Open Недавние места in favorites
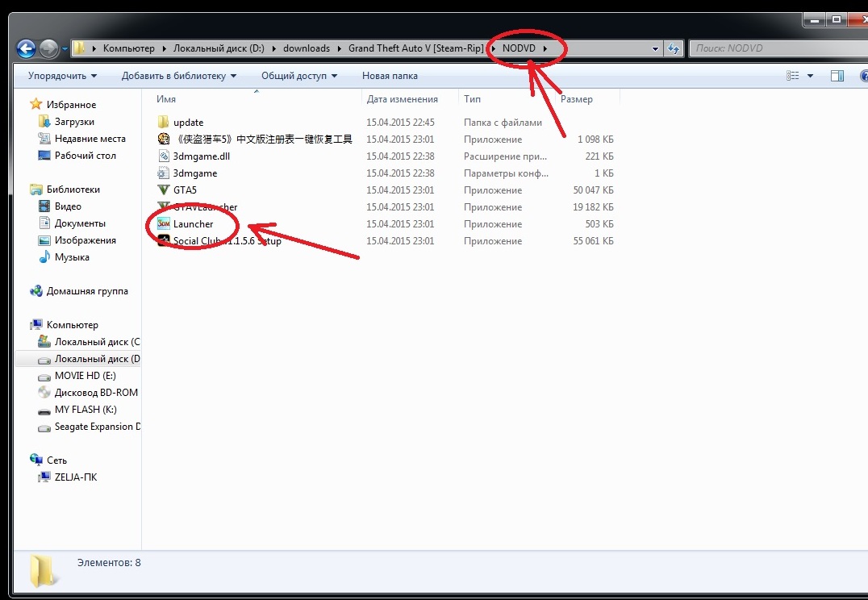 click(x=90, y=139)
